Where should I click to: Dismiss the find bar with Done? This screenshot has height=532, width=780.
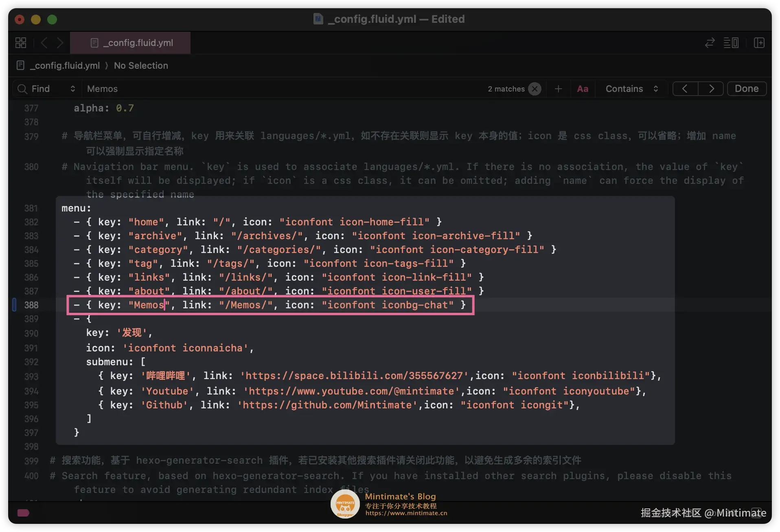747,89
